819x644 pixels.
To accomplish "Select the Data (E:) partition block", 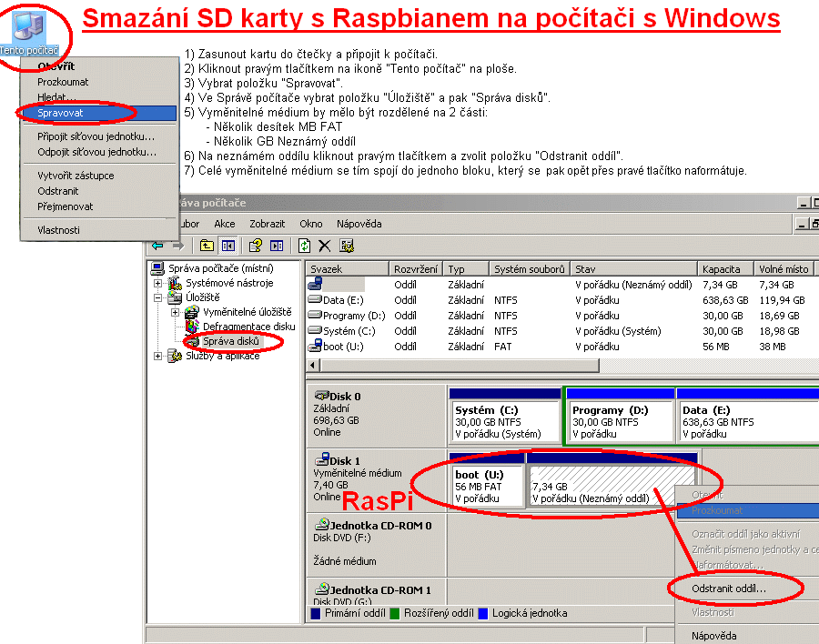I will (747, 417).
